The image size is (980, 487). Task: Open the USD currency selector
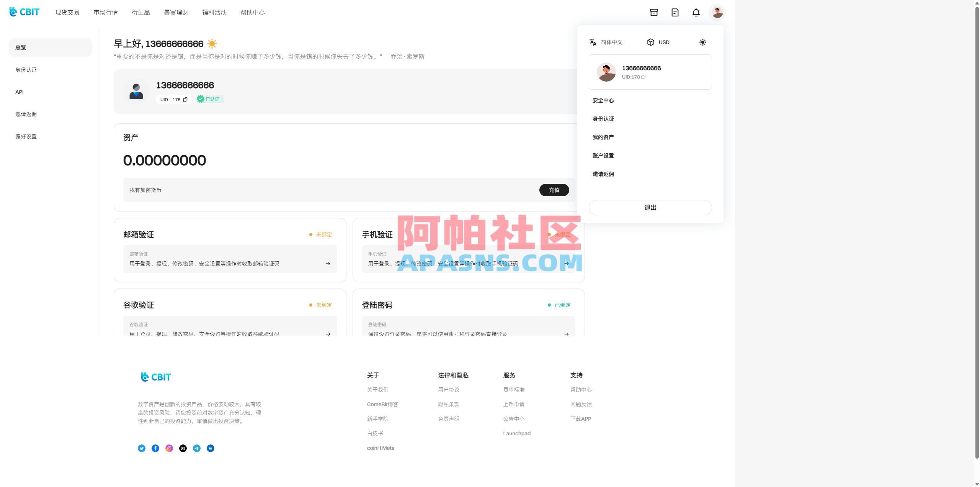point(659,42)
